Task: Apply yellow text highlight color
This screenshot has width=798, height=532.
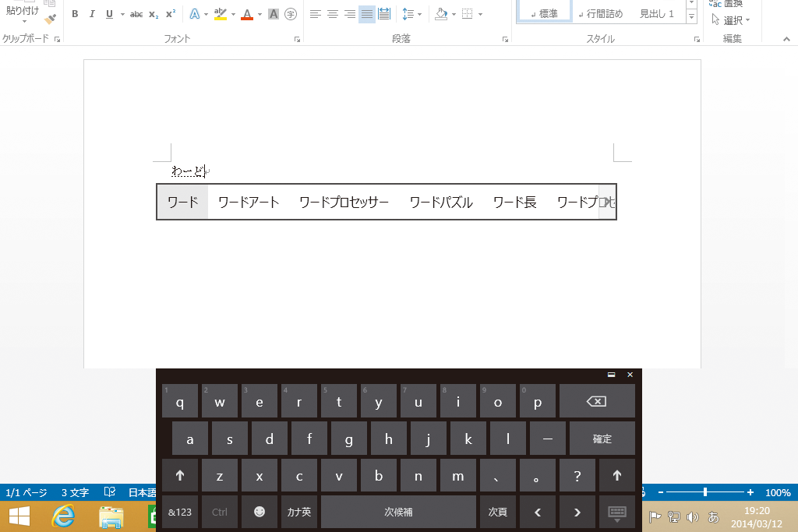Action: click(221, 14)
